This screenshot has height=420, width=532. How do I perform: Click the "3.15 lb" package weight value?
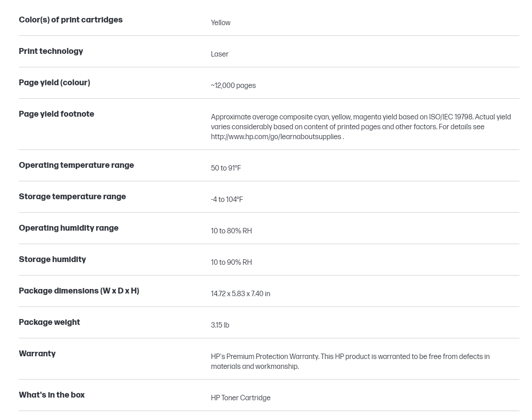(x=220, y=325)
